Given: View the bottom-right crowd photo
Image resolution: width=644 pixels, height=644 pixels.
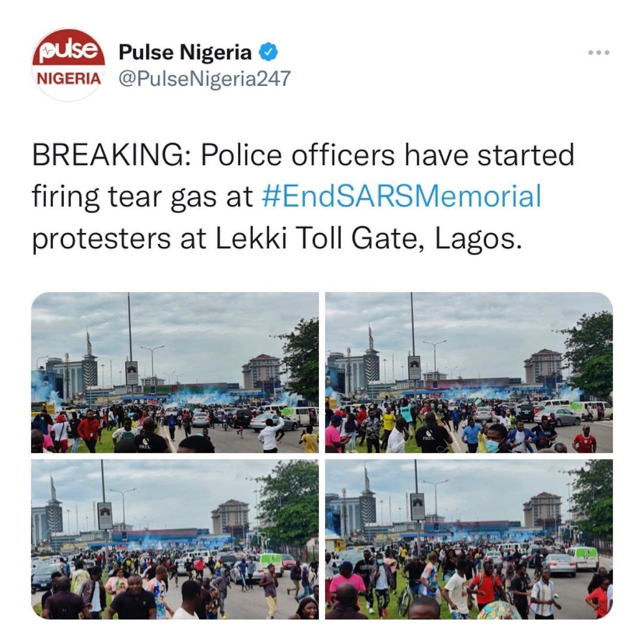Looking at the screenshot, I should tap(469, 539).
